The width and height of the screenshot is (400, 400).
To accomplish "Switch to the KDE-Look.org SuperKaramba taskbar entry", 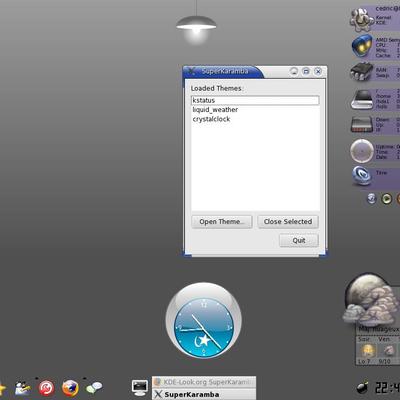I will [204, 382].
